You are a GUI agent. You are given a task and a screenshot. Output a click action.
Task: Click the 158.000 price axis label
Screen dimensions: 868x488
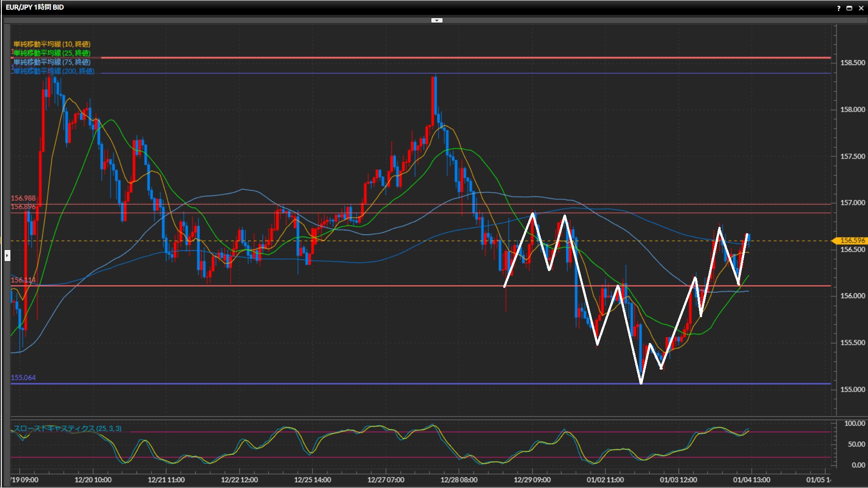pos(852,109)
